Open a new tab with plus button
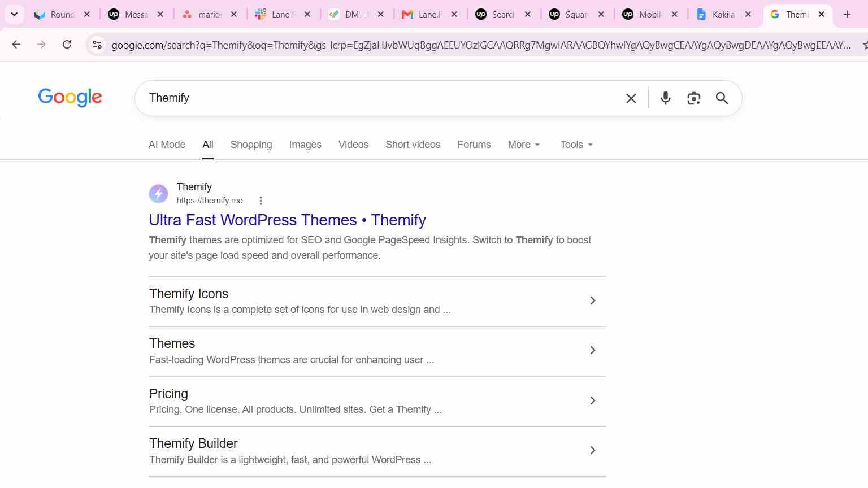This screenshot has height=488, width=868. point(847,14)
